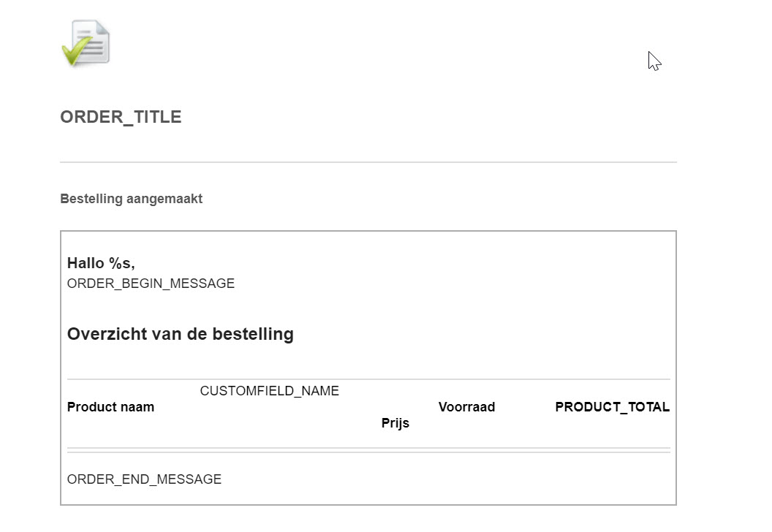Click the Hallo %s greeting text
This screenshot has height=532, width=772.
[101, 263]
